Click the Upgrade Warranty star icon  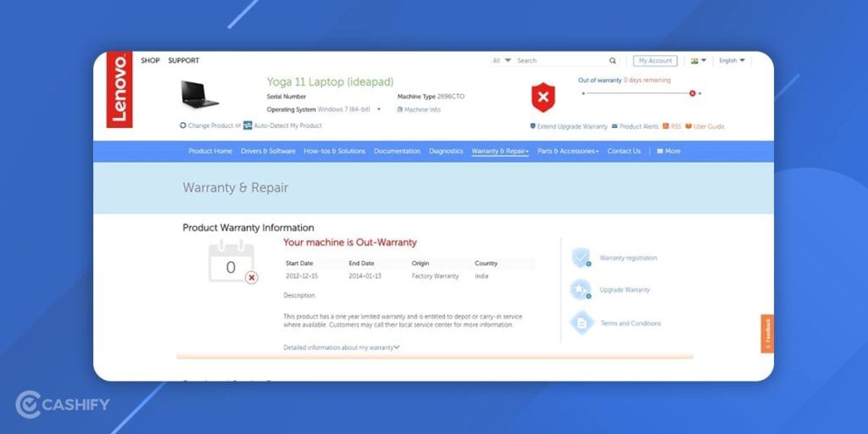click(581, 290)
